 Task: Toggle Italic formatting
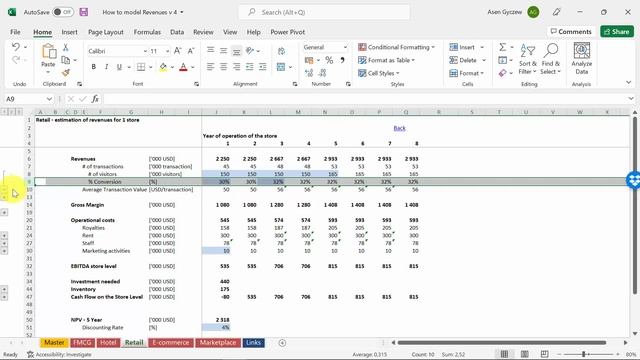(106, 67)
